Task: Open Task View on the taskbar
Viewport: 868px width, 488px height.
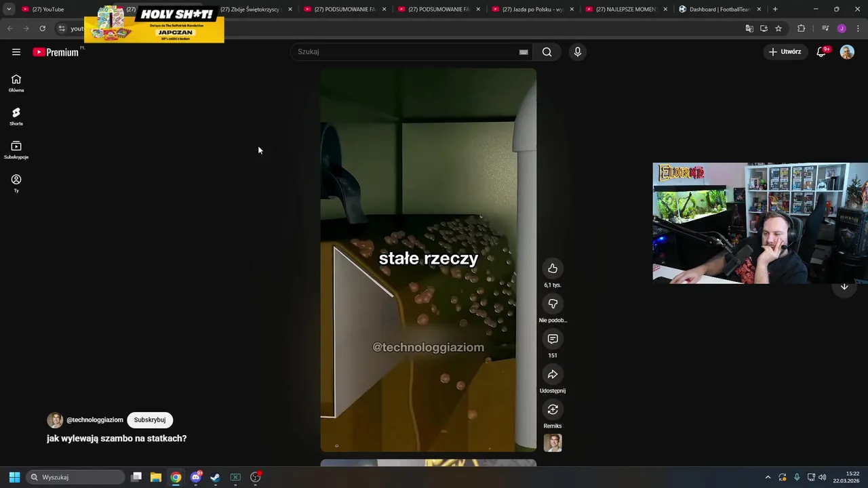Action: (x=136, y=477)
